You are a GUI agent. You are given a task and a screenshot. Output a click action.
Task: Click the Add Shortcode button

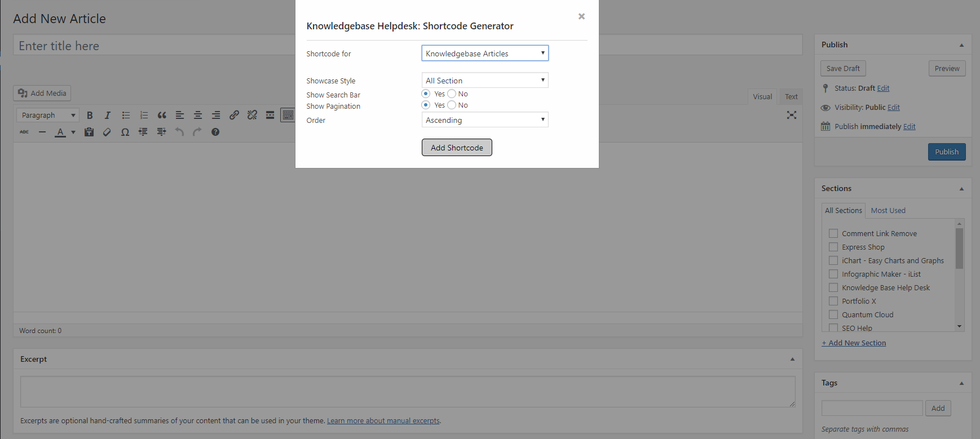point(457,148)
